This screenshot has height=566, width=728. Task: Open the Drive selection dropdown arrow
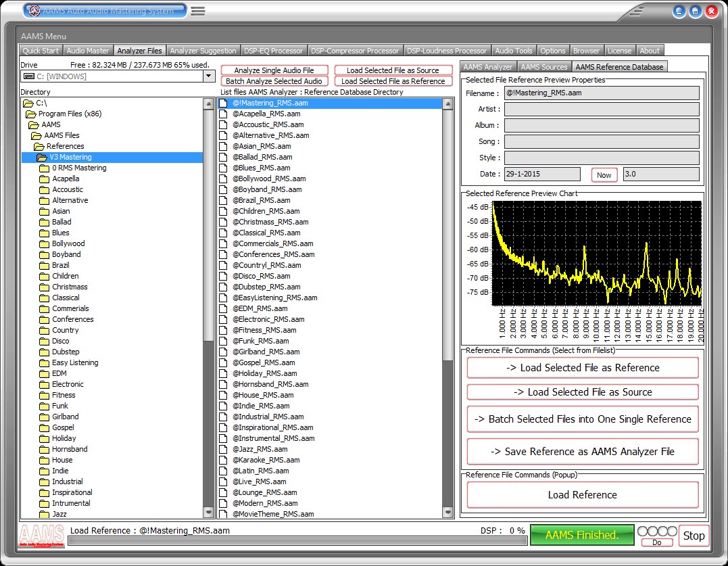point(208,76)
